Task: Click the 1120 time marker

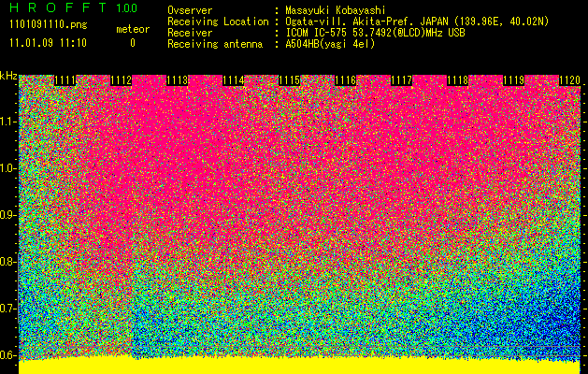Action: pyautogui.click(x=569, y=80)
